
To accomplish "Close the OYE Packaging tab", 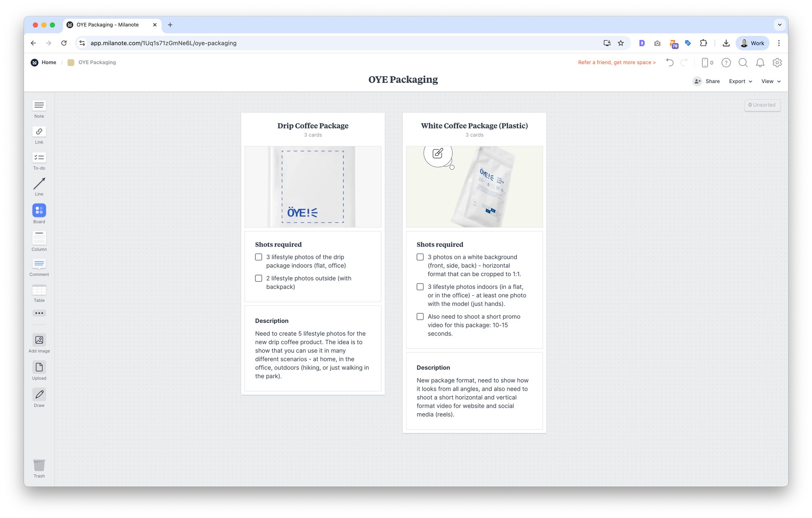I will point(155,25).
